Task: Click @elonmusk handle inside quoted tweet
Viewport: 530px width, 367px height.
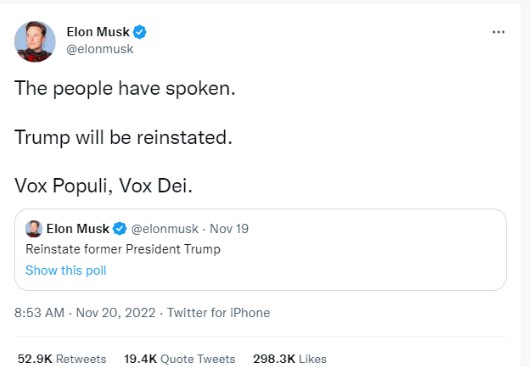Action: [165, 229]
